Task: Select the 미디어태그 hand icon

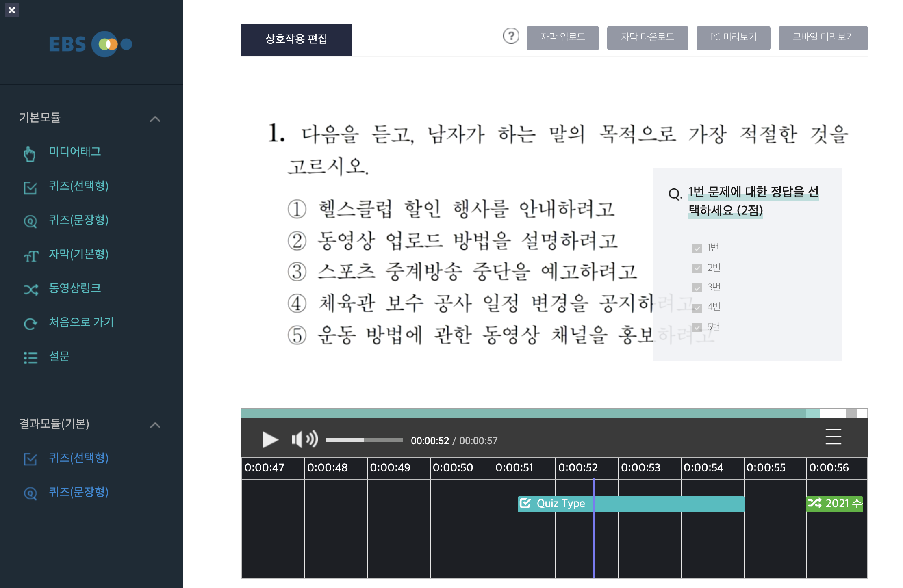Action: pos(30,153)
